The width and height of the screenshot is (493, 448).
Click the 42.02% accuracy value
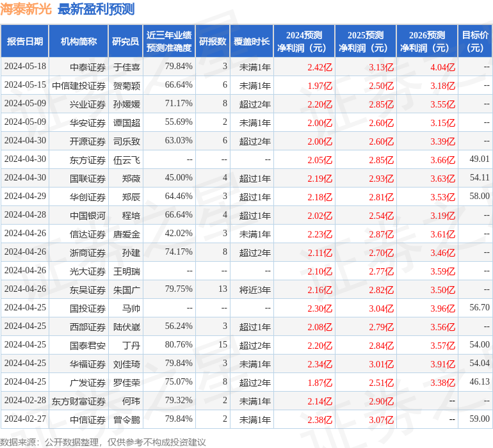(x=179, y=234)
